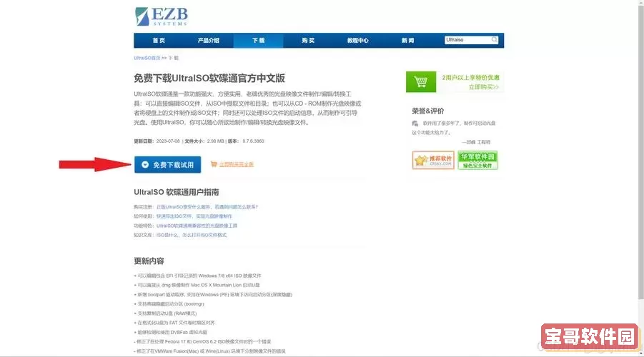
Task: Click the changelog line mentioning Fedora 17
Action: click(202, 341)
